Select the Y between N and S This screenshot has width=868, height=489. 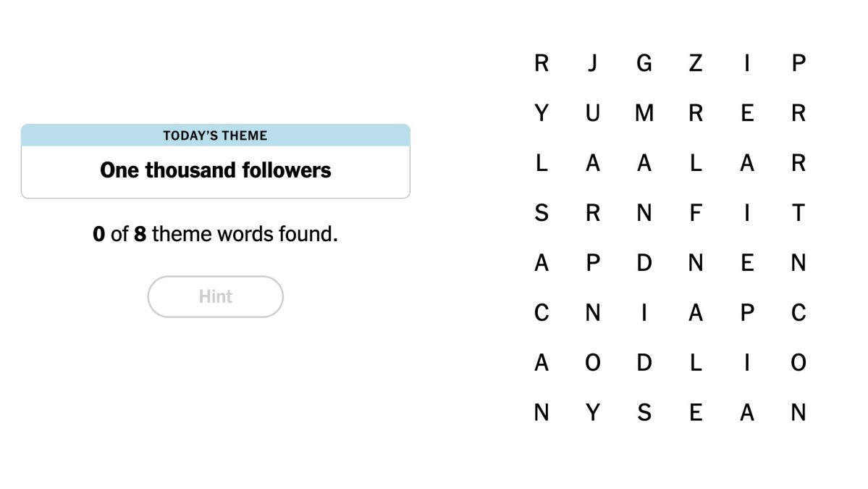coord(592,412)
